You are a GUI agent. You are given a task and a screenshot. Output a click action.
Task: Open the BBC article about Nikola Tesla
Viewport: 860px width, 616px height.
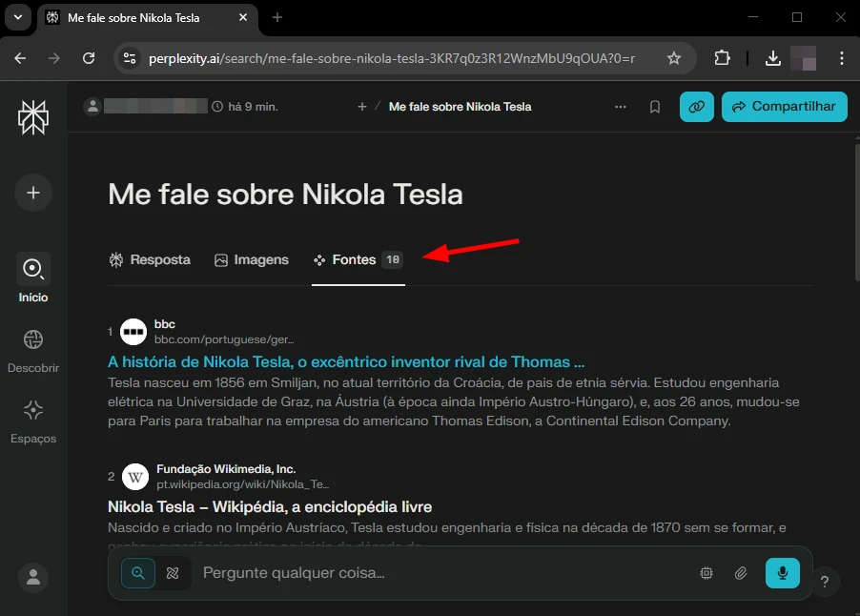346,362
